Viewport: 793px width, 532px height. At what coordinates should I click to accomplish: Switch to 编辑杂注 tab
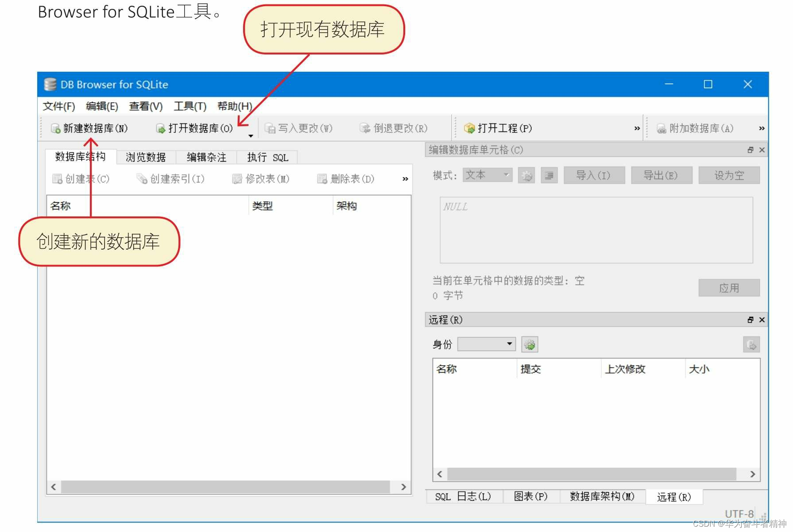tap(206, 157)
